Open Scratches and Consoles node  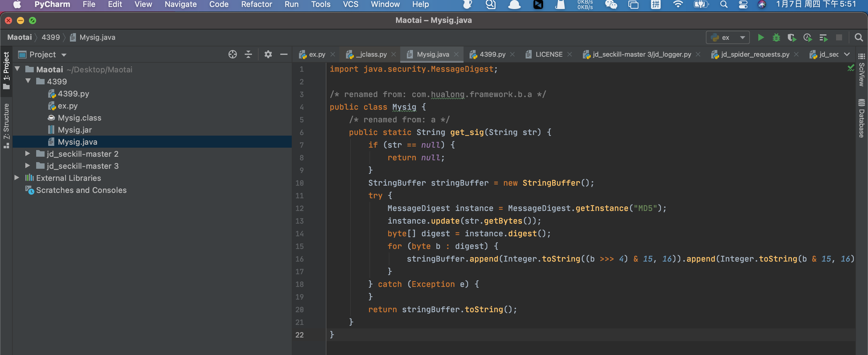point(81,190)
